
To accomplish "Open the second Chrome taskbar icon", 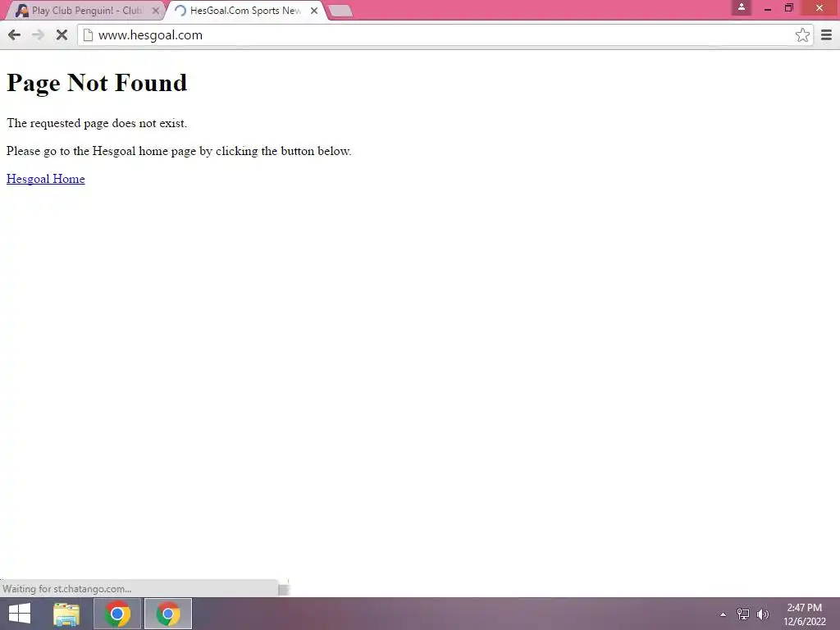I will tap(167, 614).
